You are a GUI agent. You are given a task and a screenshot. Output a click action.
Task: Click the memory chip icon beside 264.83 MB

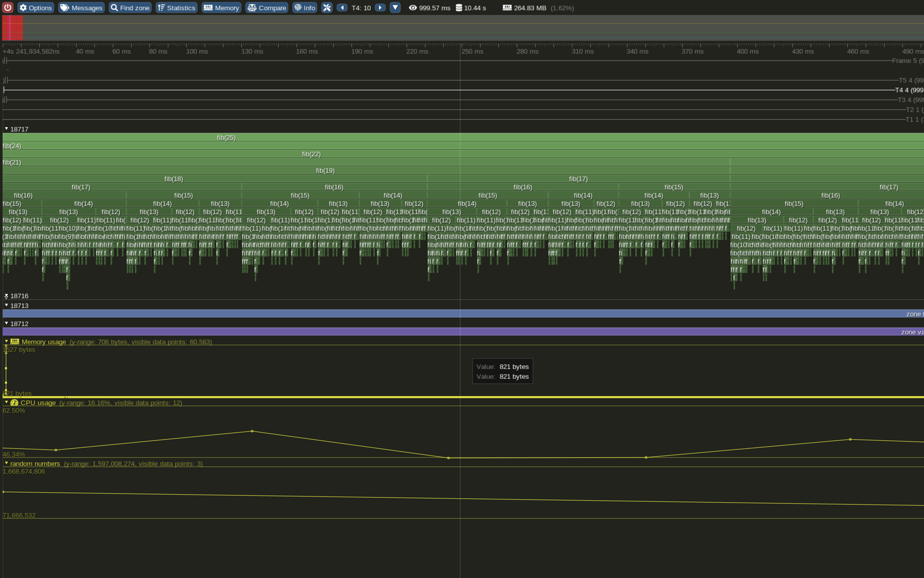point(507,8)
